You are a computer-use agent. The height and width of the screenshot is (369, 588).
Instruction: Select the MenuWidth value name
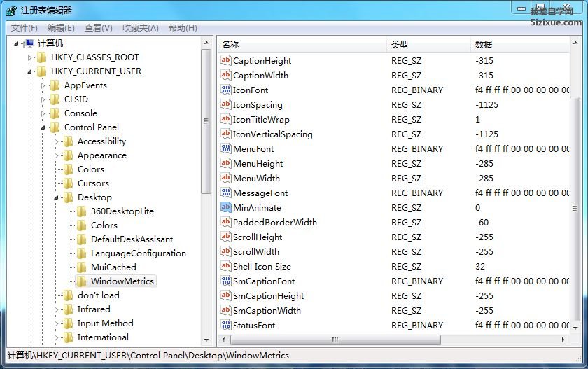pos(256,178)
